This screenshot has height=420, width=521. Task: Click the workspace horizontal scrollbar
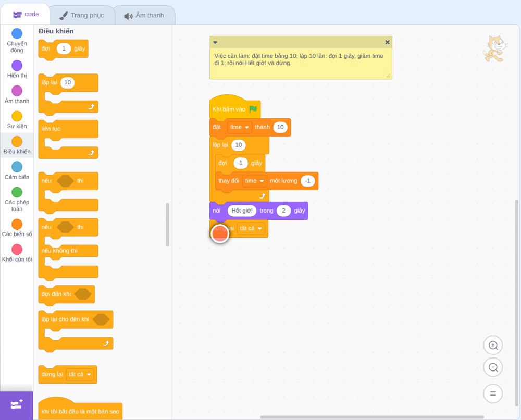(372, 417)
